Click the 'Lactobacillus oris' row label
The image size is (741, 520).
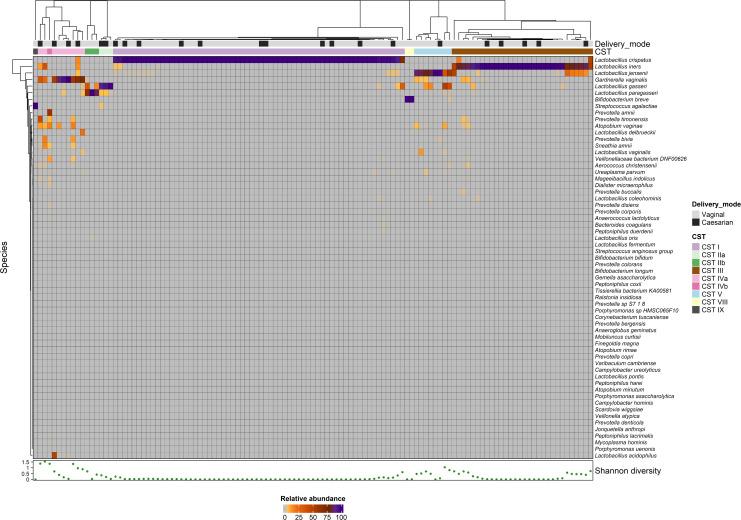616,238
